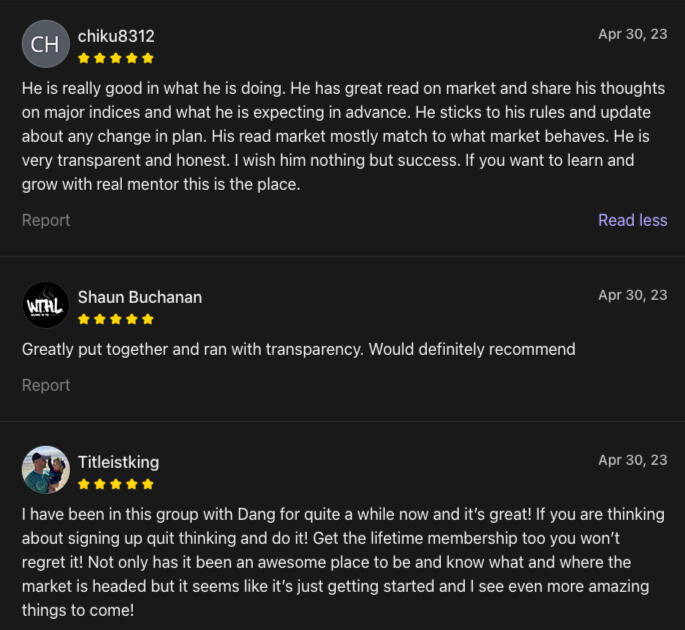Viewport: 685px width, 630px height.
Task: Click the date on Titleistking's review
Action: [632, 460]
